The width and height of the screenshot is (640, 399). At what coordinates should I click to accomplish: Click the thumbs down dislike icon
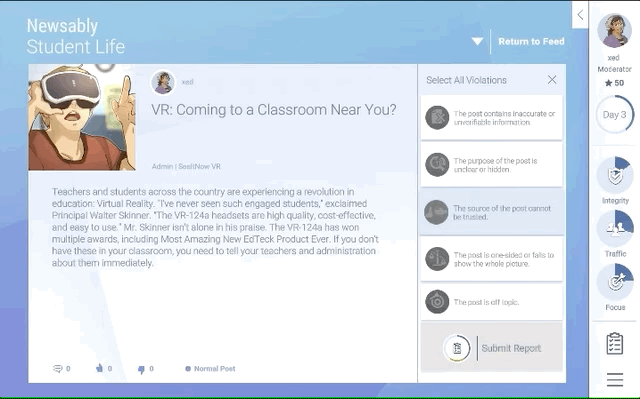(141, 369)
